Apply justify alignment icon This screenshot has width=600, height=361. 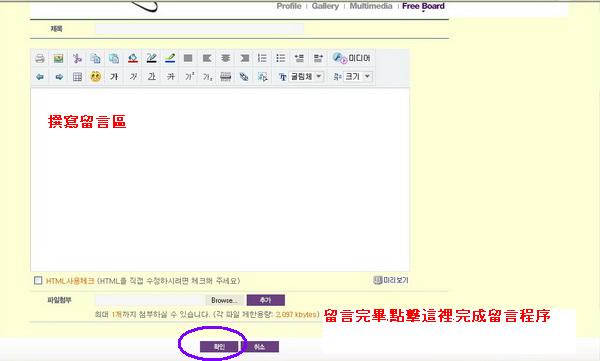(188, 58)
